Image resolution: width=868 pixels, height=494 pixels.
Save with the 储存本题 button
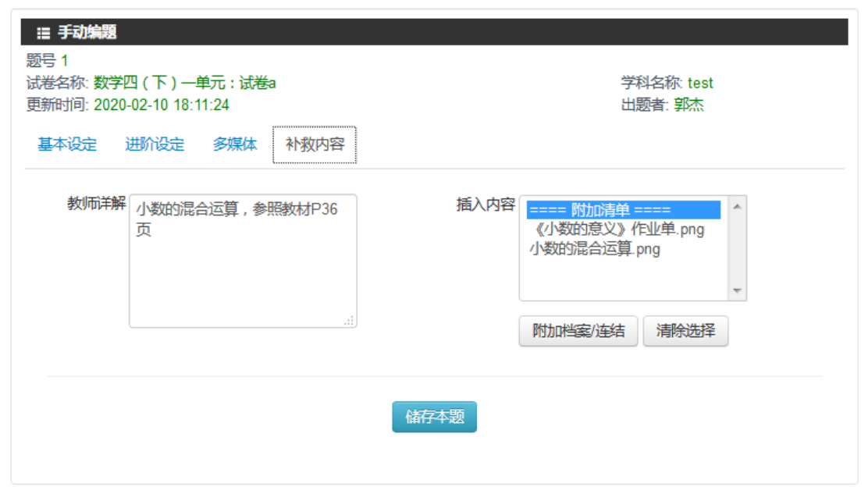pos(434,417)
